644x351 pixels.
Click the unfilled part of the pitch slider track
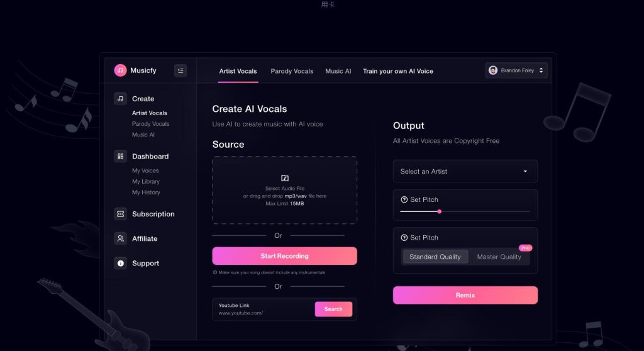(x=486, y=211)
